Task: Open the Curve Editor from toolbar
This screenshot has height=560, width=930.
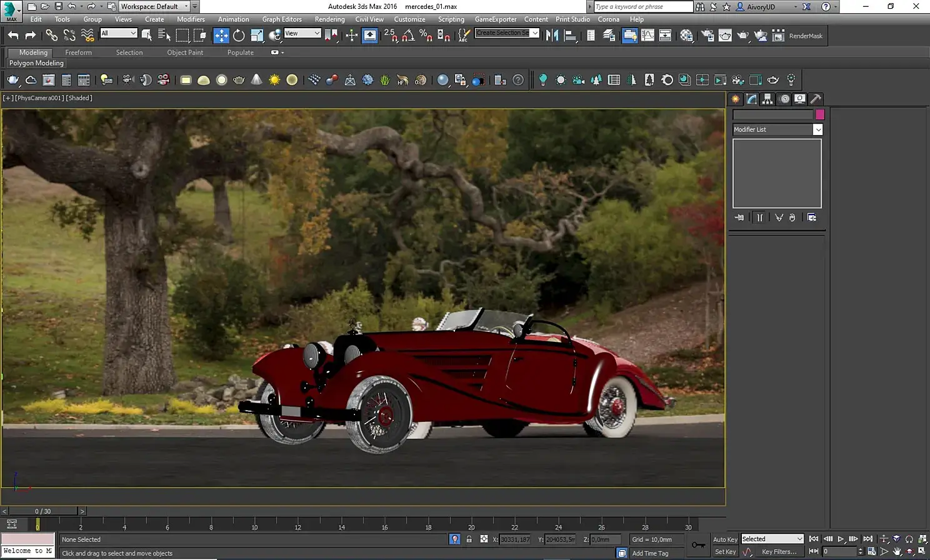Action: tap(647, 36)
